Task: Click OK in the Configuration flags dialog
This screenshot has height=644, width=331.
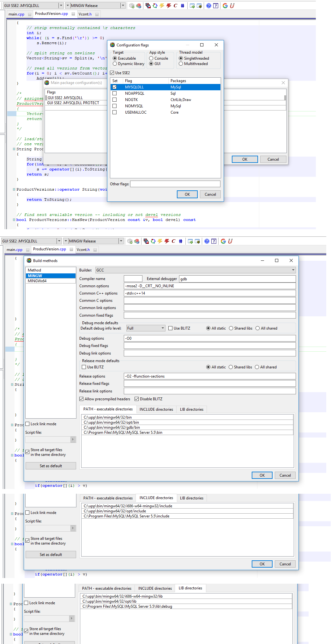Action: point(187,194)
